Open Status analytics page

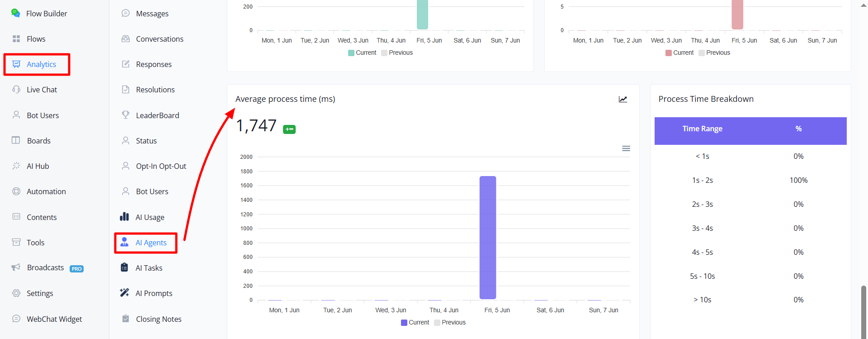coord(146,141)
